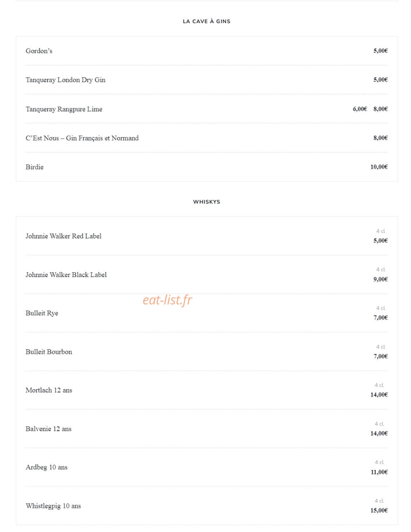This screenshot has width=411, height=532.
Task: Click the Bulleit Rye whisky entry
Action: click(x=42, y=313)
